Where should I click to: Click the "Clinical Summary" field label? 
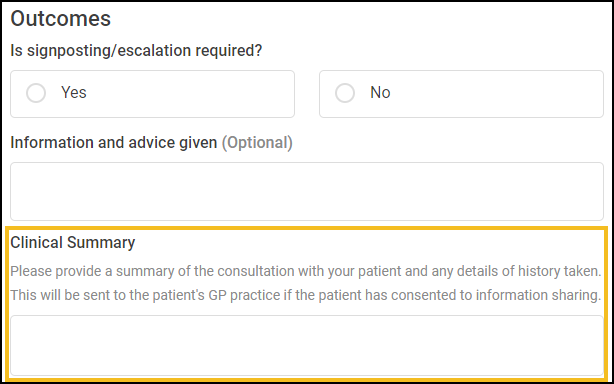[72, 243]
